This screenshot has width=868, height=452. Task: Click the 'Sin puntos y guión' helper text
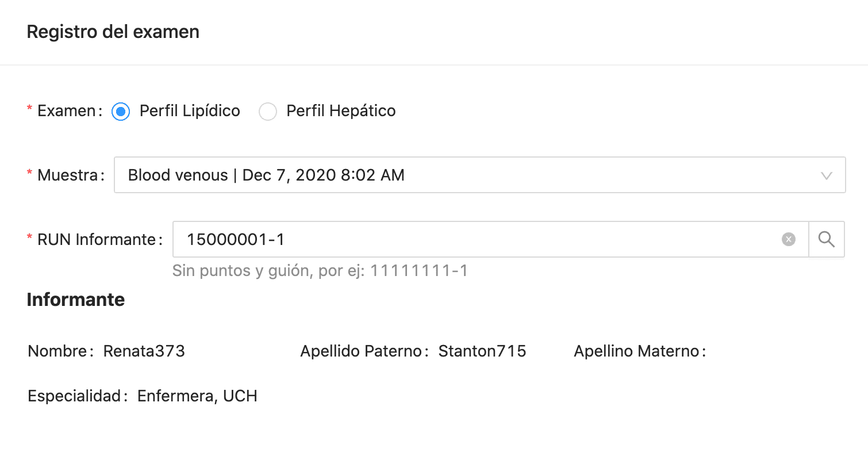(320, 270)
